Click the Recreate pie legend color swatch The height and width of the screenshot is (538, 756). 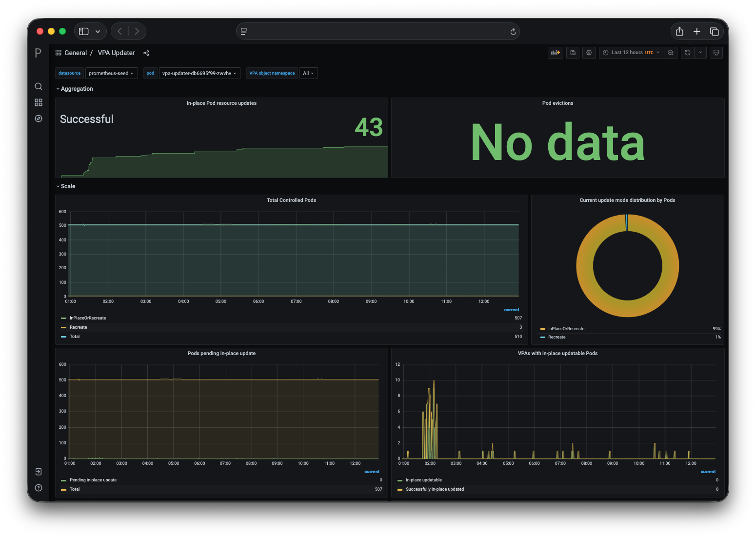click(543, 337)
